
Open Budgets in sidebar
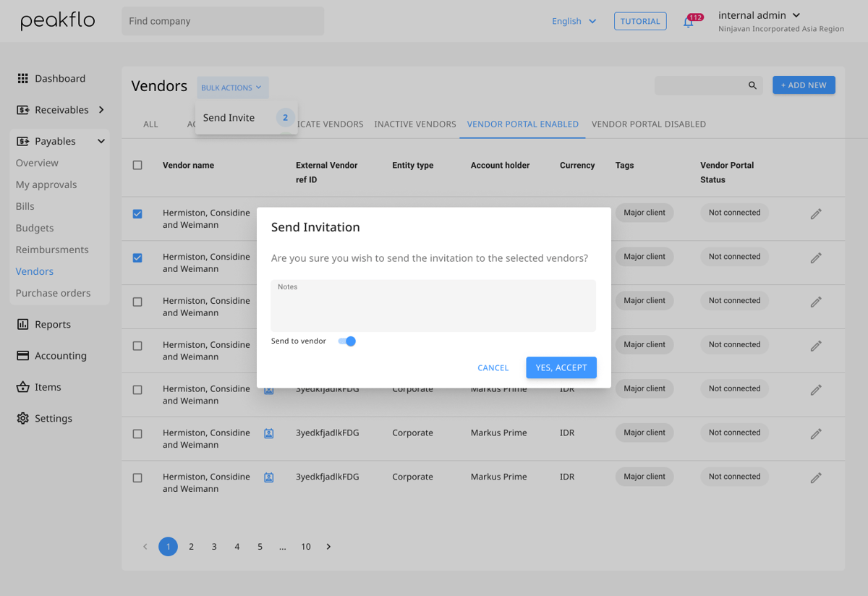click(35, 228)
